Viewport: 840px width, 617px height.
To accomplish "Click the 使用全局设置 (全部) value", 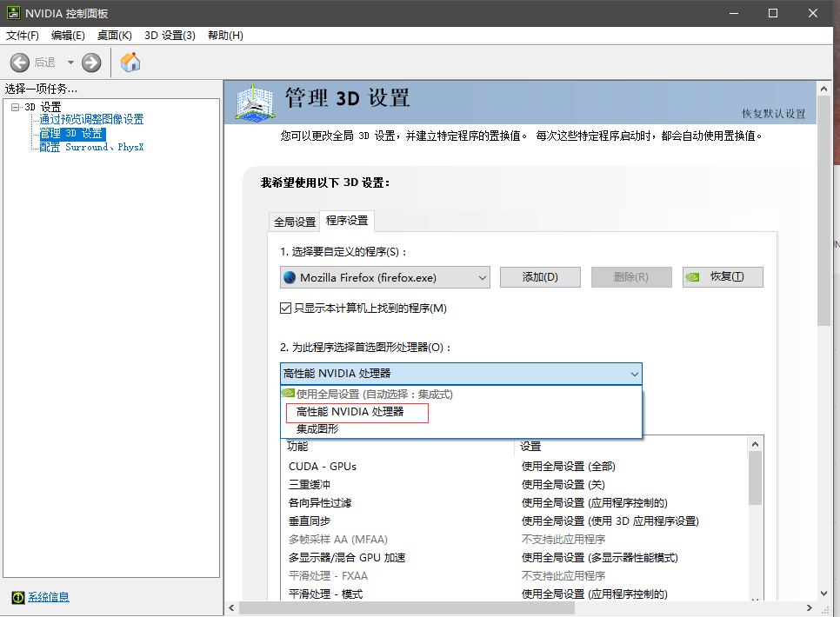I will [569, 467].
